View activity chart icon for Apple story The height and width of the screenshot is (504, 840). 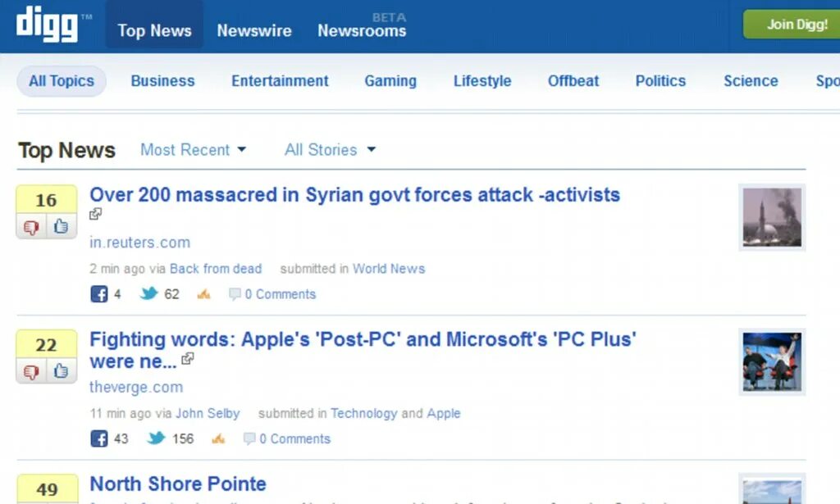point(218,438)
